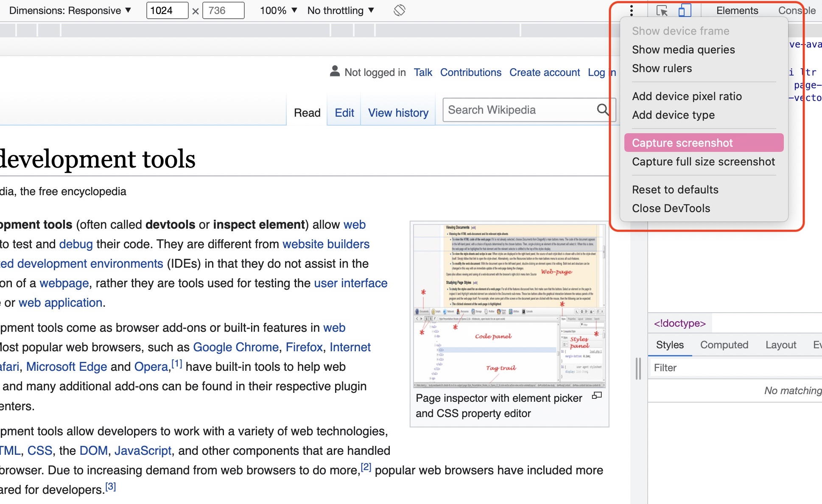
Task: Choose Capture full size screenshot
Action: point(703,162)
